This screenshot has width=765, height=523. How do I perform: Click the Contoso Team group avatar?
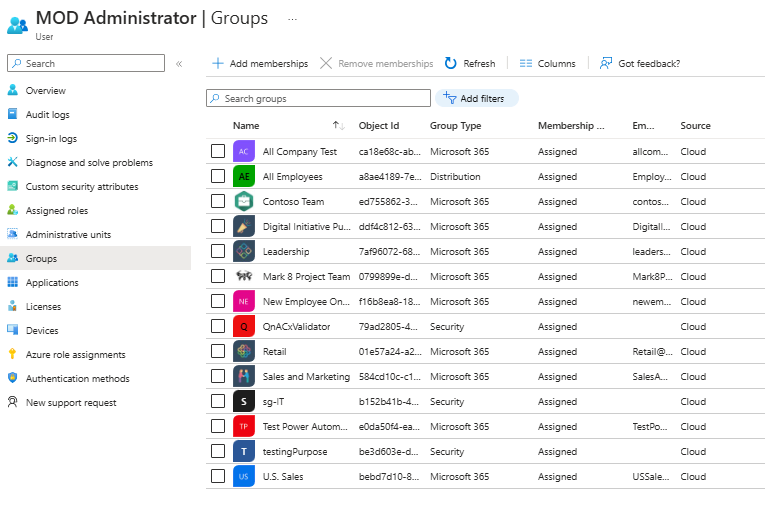click(244, 201)
